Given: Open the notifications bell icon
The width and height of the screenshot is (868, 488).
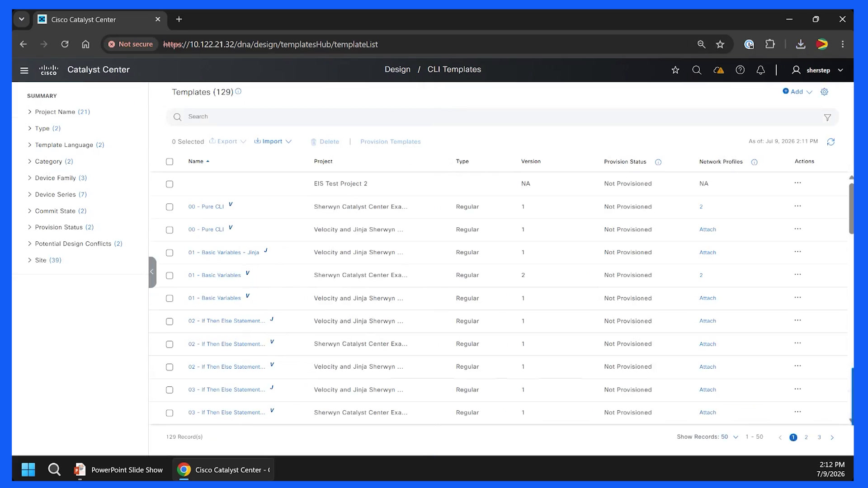Looking at the screenshot, I should tap(761, 70).
